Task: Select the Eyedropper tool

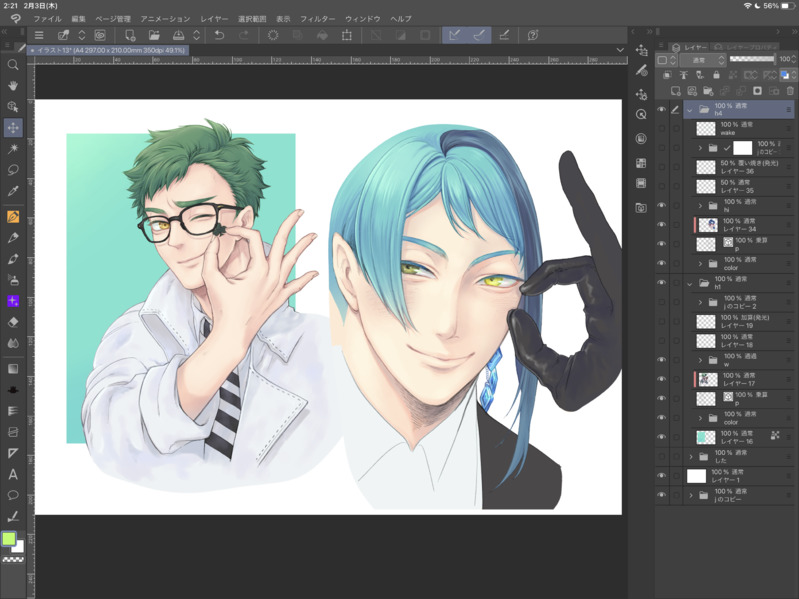Action: coord(13,190)
